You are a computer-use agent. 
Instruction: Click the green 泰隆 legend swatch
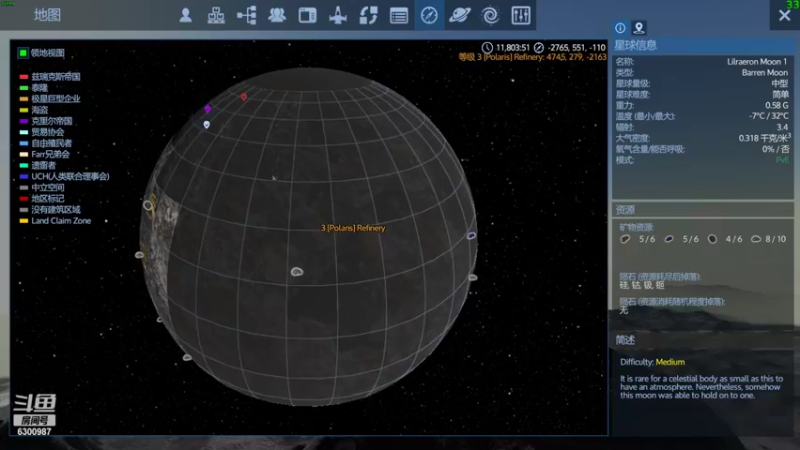coord(23,88)
